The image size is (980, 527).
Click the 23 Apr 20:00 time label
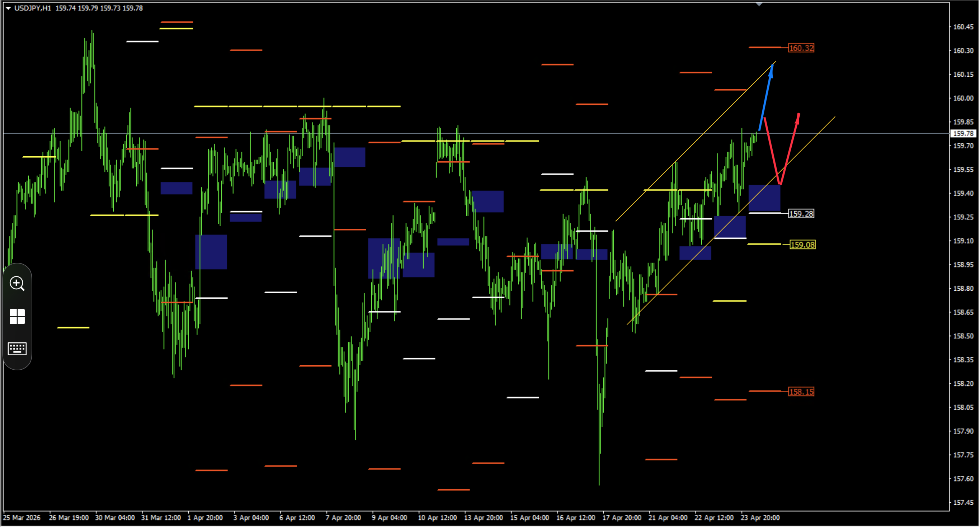click(x=760, y=517)
